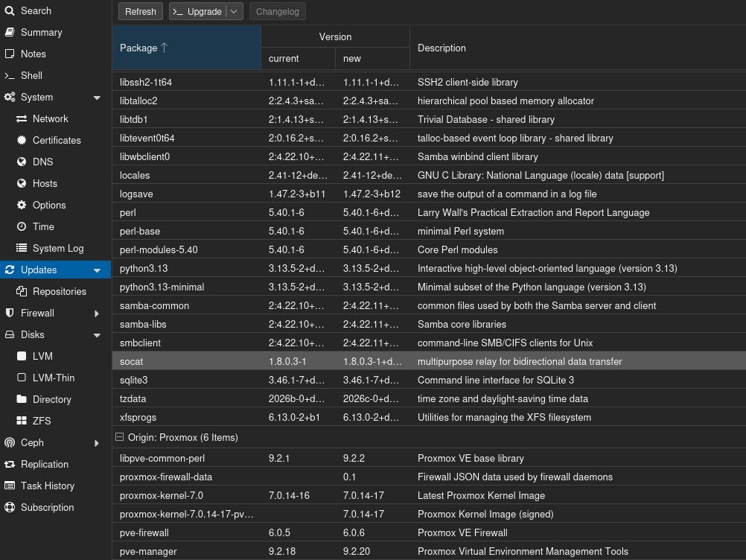Open Summary in the side menu
Viewport: 746px width, 560px height.
pyautogui.click(x=55, y=32)
